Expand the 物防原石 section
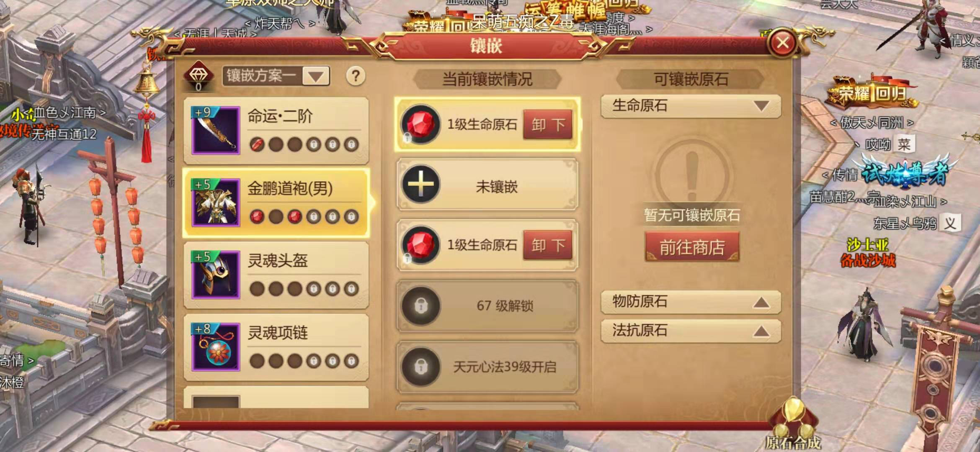 point(691,302)
